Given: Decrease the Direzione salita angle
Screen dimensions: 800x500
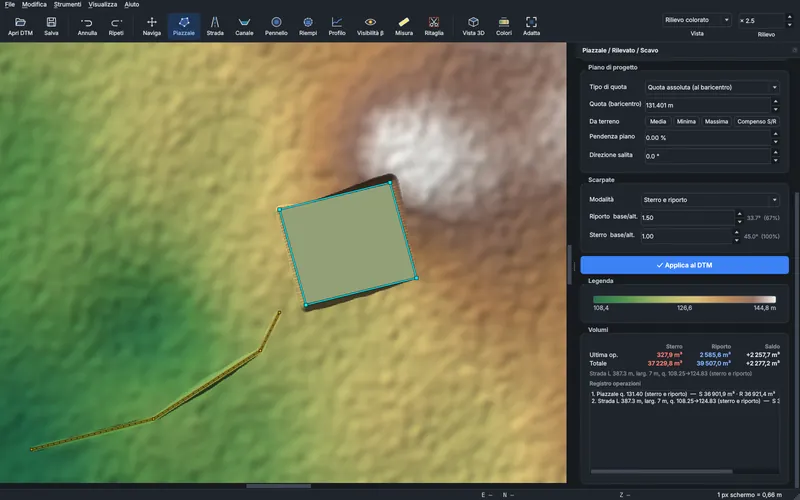Looking at the screenshot, I should (x=776, y=160).
